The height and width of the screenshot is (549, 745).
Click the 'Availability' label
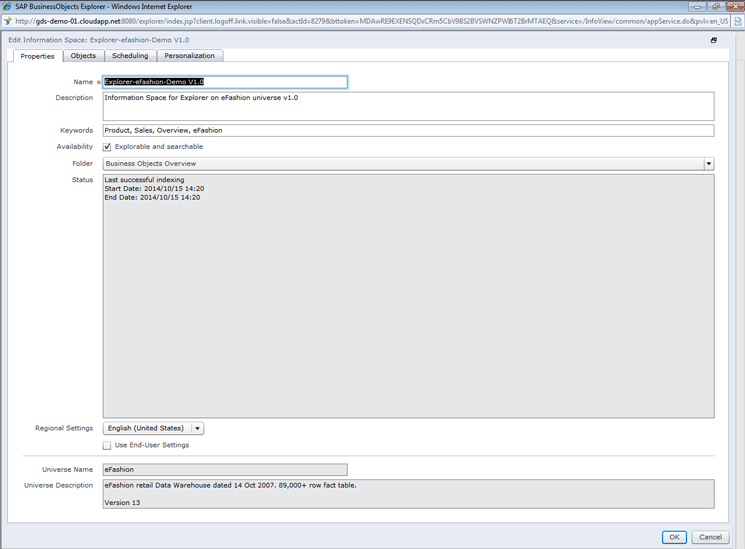point(75,147)
